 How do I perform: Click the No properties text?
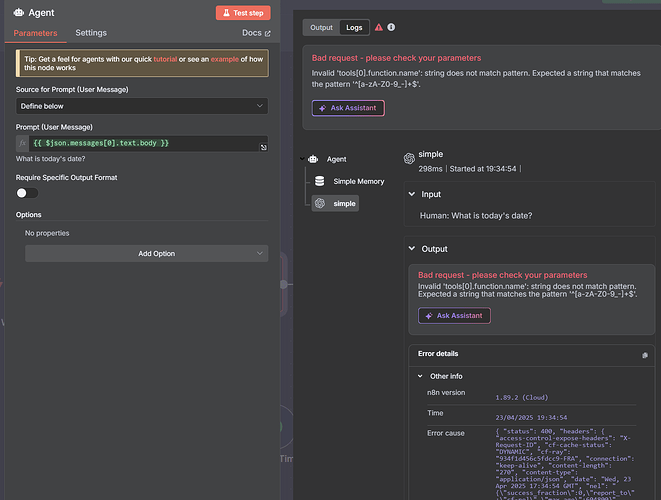[47, 233]
